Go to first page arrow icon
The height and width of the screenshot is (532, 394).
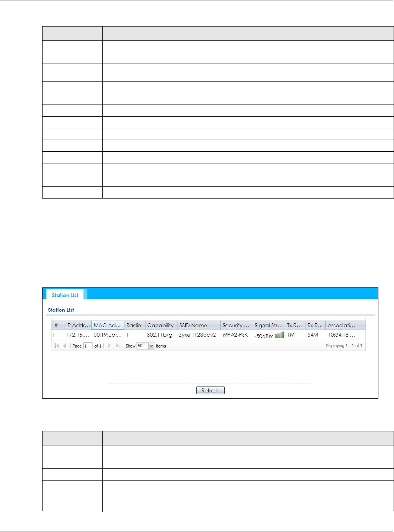[x=57, y=346]
